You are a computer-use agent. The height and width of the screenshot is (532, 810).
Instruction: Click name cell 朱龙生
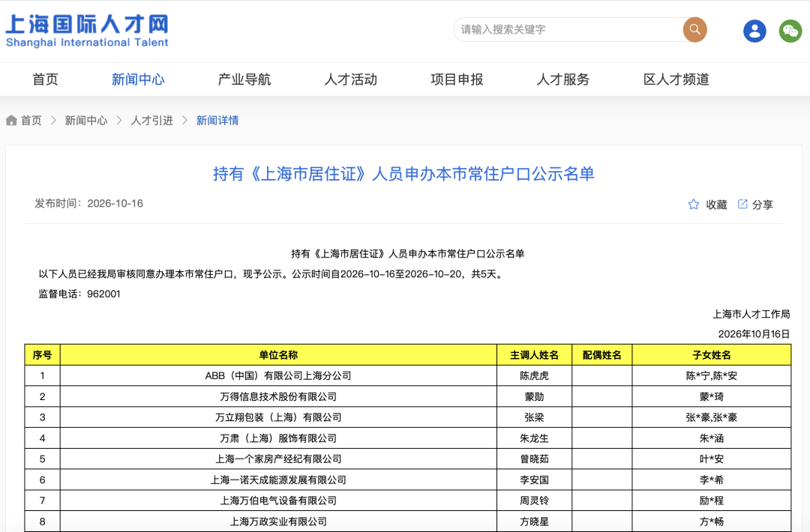(534, 438)
